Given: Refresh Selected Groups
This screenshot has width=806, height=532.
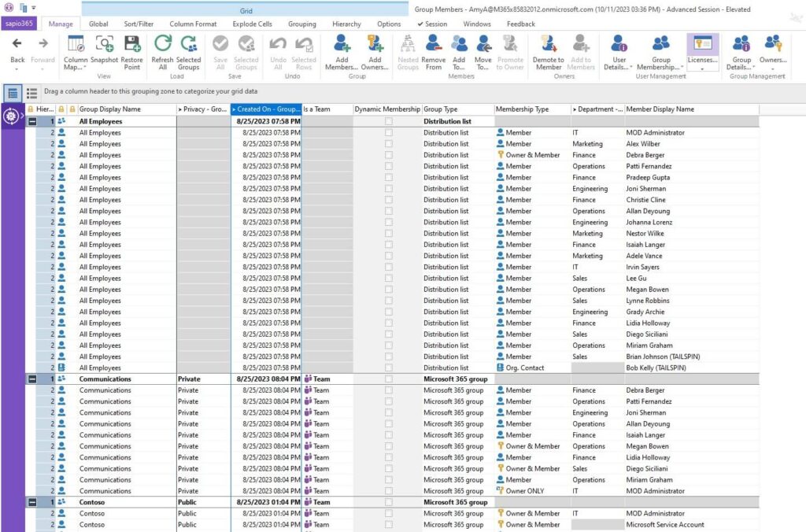Looking at the screenshot, I should (189, 53).
